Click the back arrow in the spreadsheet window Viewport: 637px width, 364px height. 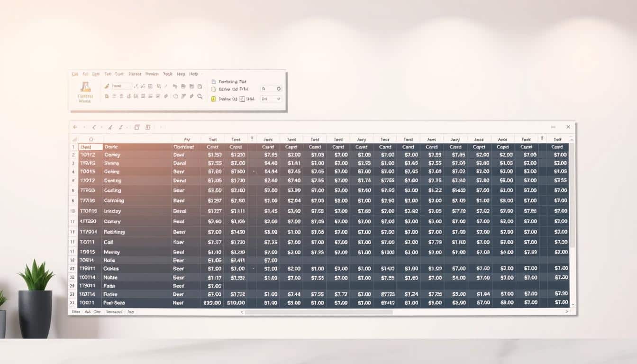click(x=75, y=127)
